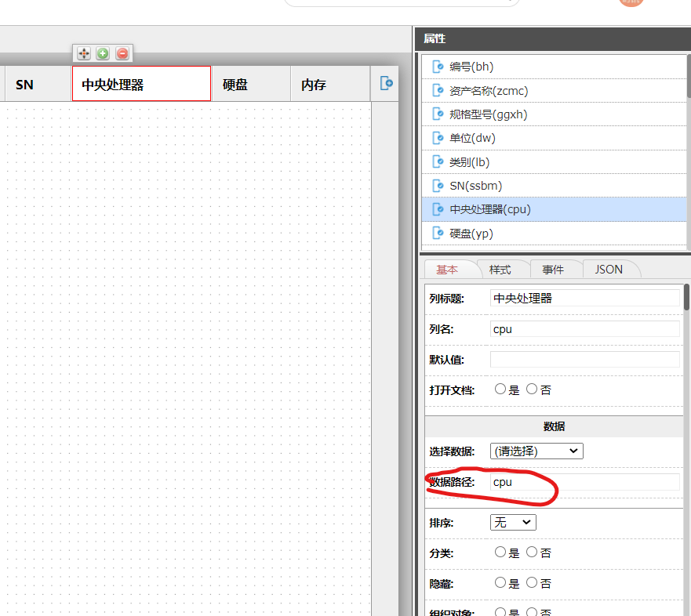This screenshot has width=691, height=616.
Task: Click the 内存 column header
Action: click(330, 84)
